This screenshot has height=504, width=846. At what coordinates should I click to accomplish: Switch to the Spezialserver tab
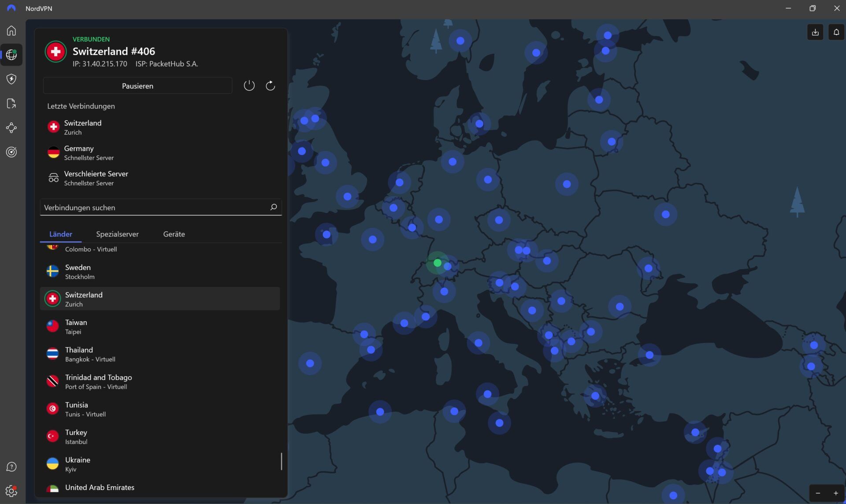point(117,234)
